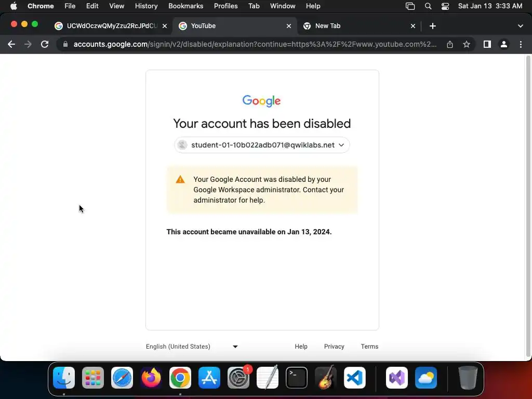
Task: Open the cloud weather app in dock
Action: click(426, 378)
